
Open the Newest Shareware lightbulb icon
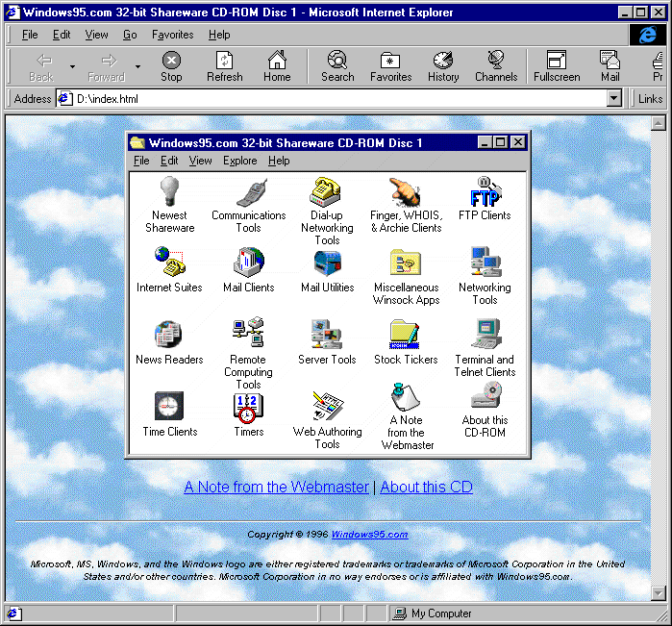tap(170, 190)
